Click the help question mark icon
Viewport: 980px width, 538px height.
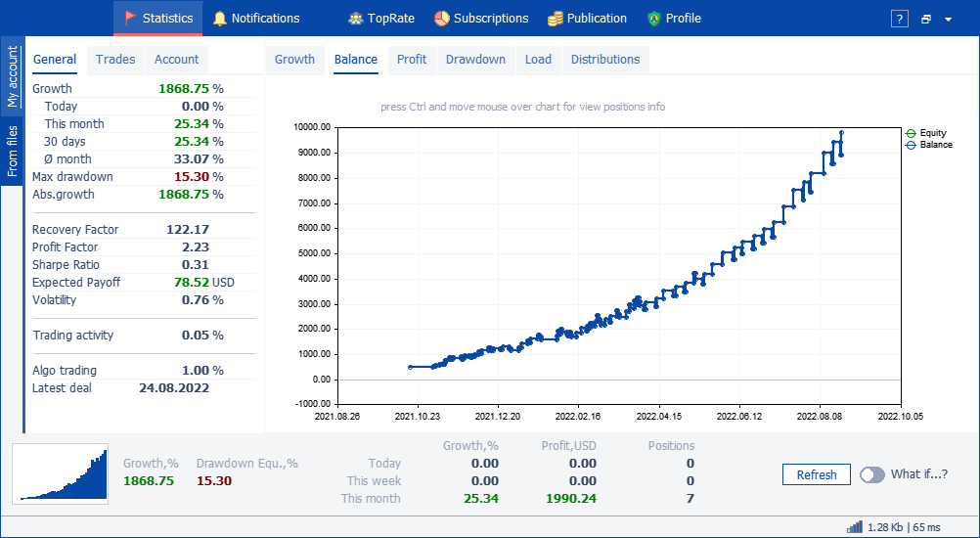(900, 19)
